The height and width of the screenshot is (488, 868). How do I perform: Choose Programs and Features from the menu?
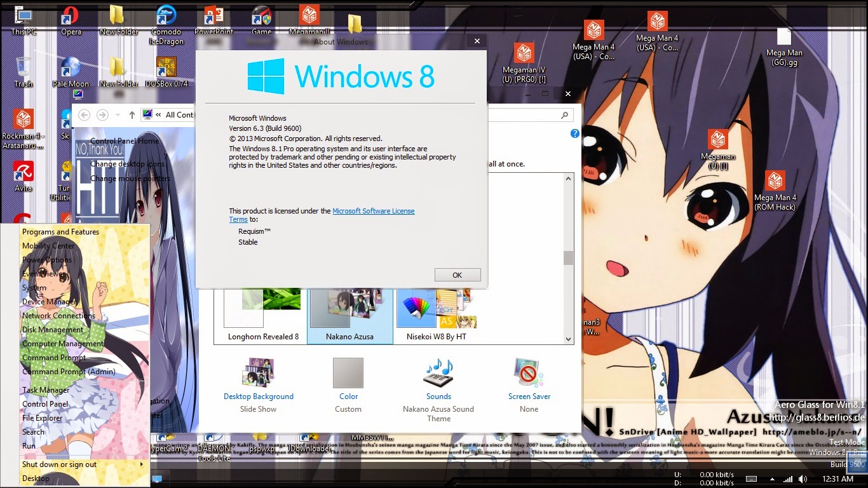pos(60,232)
